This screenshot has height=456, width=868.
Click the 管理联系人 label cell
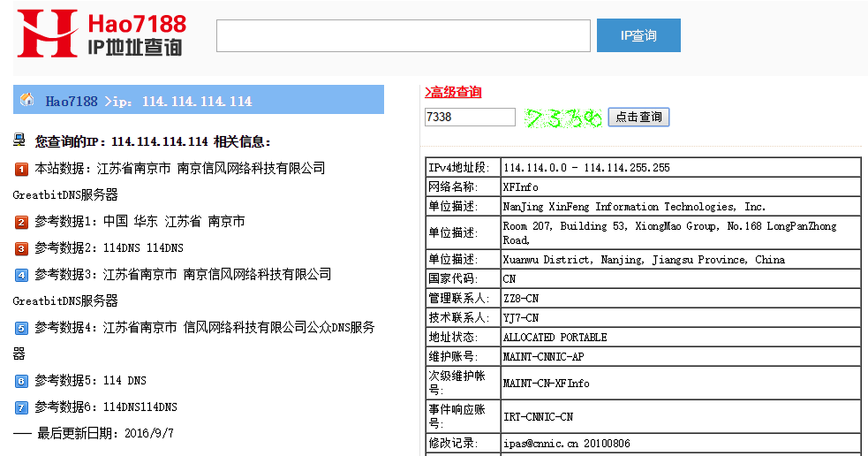pyautogui.click(x=463, y=298)
